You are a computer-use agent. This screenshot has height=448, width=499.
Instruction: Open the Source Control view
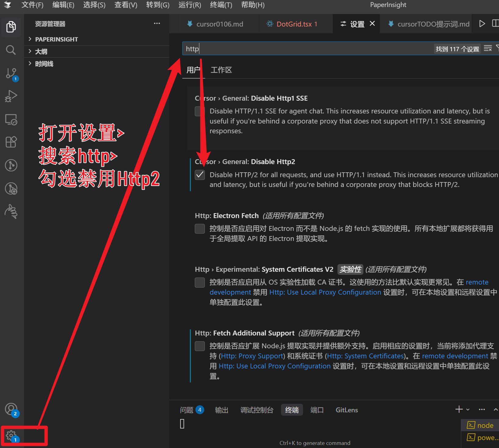click(11, 73)
